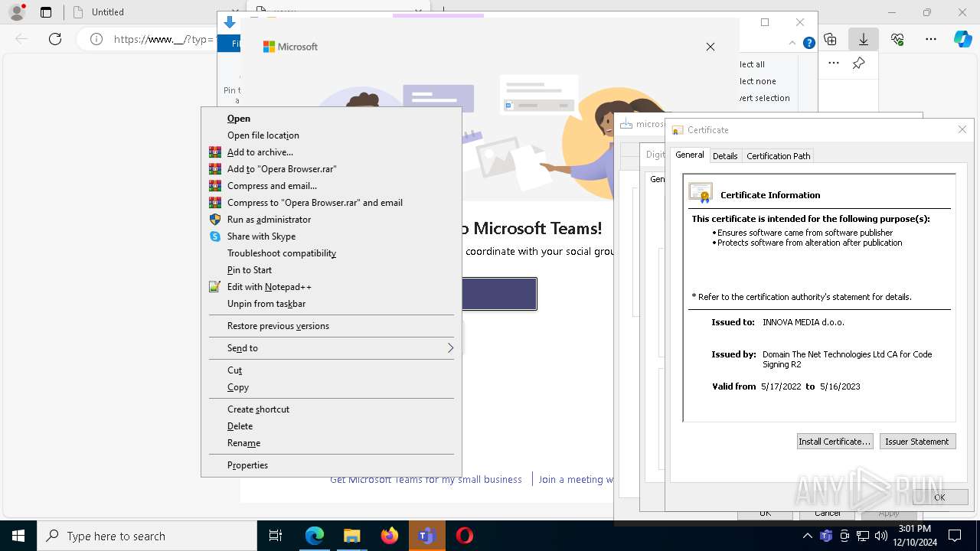Select Compress to "Opera Browser.rar" and email
The height and width of the screenshot is (551, 980).
click(332, 203)
